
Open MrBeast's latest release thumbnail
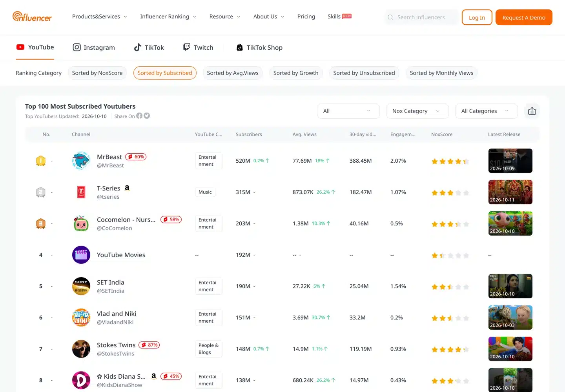click(x=510, y=161)
